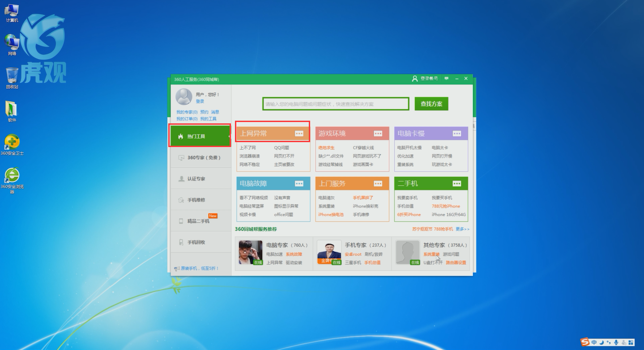Select the 手机维修 sidebar tab
This screenshot has width=644, height=350.
point(200,200)
